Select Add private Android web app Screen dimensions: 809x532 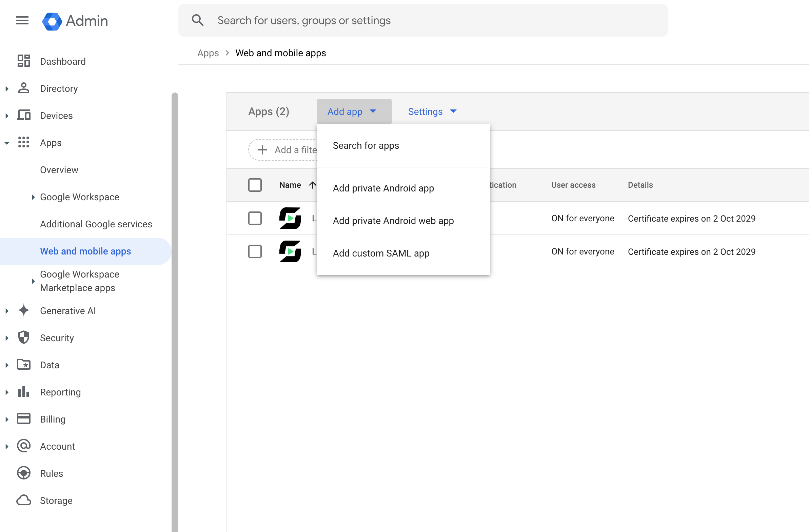pos(403,221)
